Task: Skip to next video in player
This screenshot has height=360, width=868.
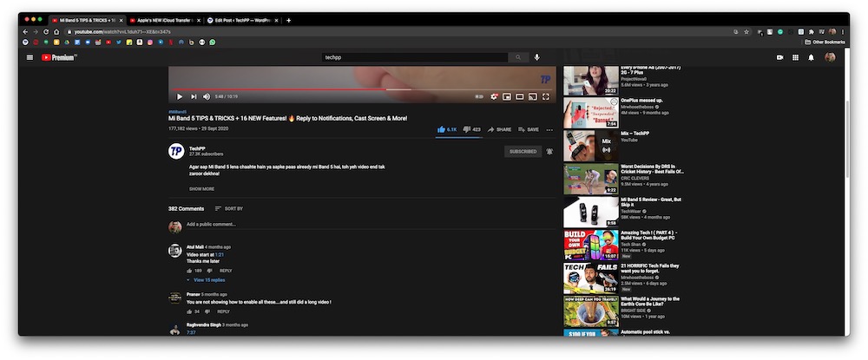Action: [194, 97]
